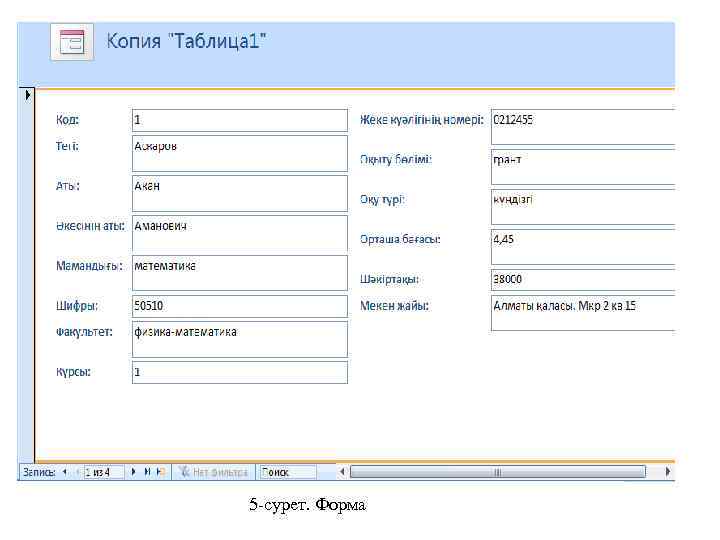Jump to the last record
Image resolution: width=720 pixels, height=540 pixels.
(147, 472)
